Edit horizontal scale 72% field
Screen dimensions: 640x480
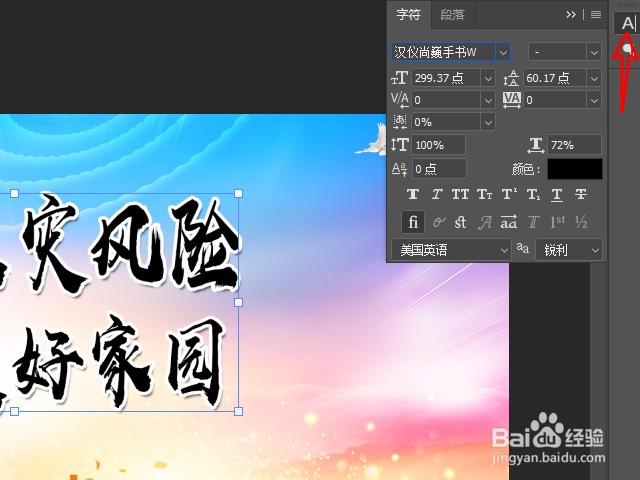tap(575, 144)
